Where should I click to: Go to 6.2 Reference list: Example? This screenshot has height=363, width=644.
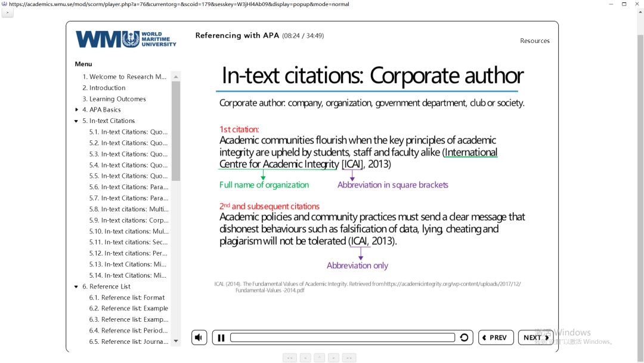[129, 308]
